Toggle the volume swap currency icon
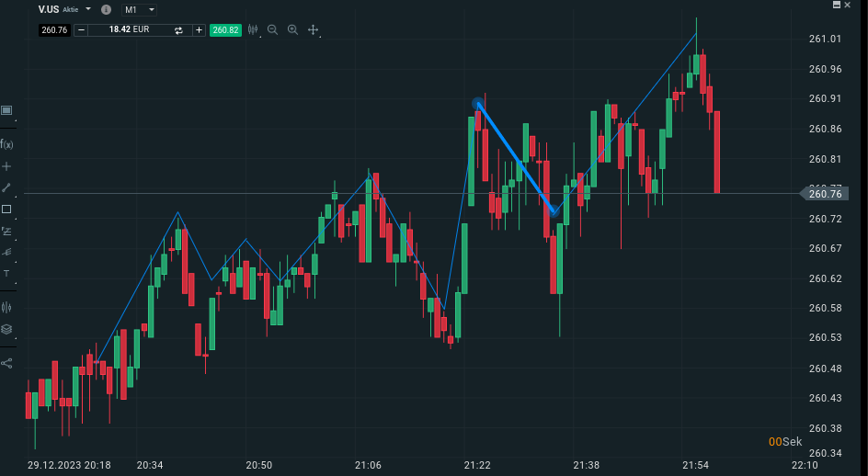This screenshot has width=868, height=476. [178, 30]
